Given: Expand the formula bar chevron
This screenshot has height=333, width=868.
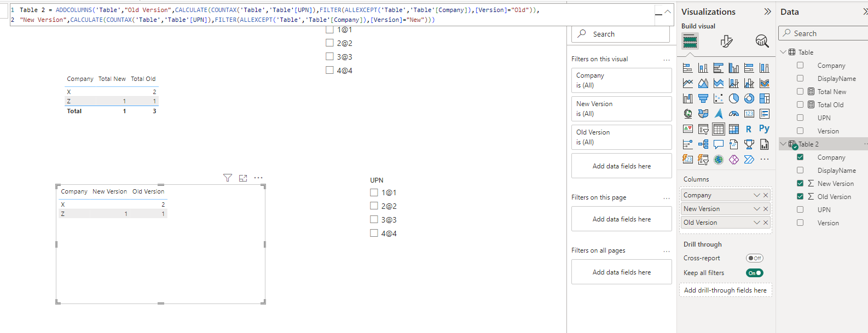Looking at the screenshot, I should (x=668, y=11).
